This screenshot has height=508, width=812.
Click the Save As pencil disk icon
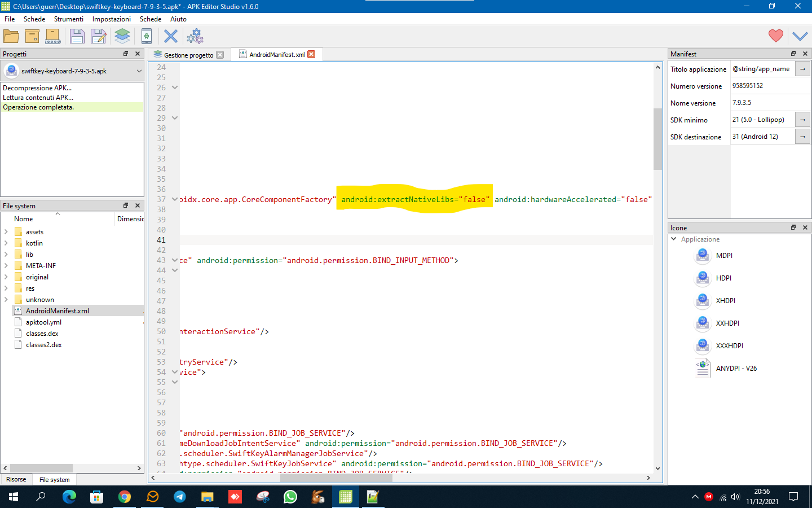pyautogui.click(x=99, y=36)
